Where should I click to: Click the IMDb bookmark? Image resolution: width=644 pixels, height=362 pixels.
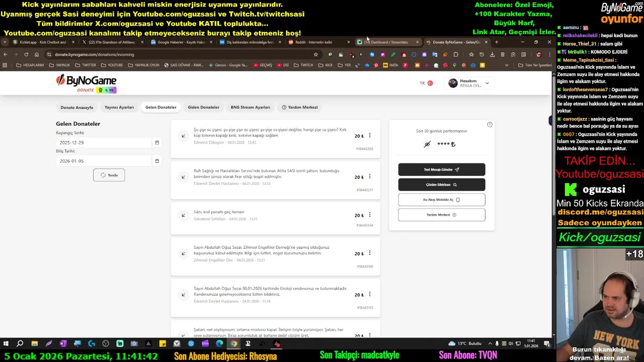pyautogui.click(x=390, y=65)
